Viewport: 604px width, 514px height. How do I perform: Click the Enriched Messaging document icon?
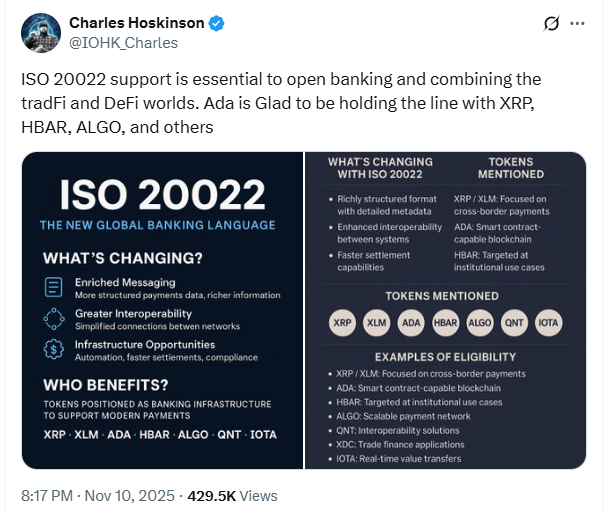coord(53,288)
